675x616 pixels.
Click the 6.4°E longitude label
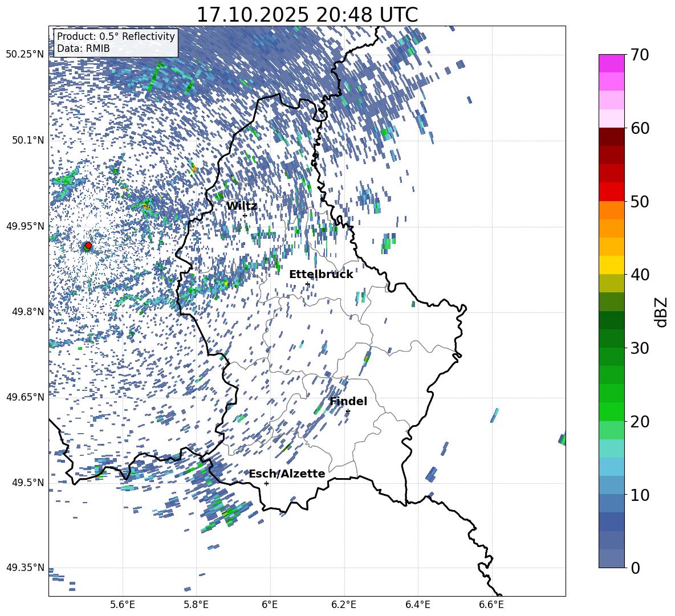[418, 605]
